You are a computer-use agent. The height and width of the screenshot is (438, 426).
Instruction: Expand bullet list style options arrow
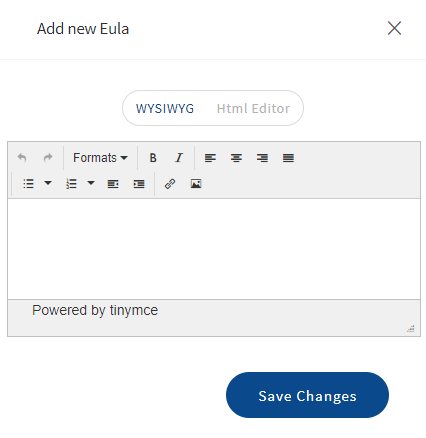48,183
